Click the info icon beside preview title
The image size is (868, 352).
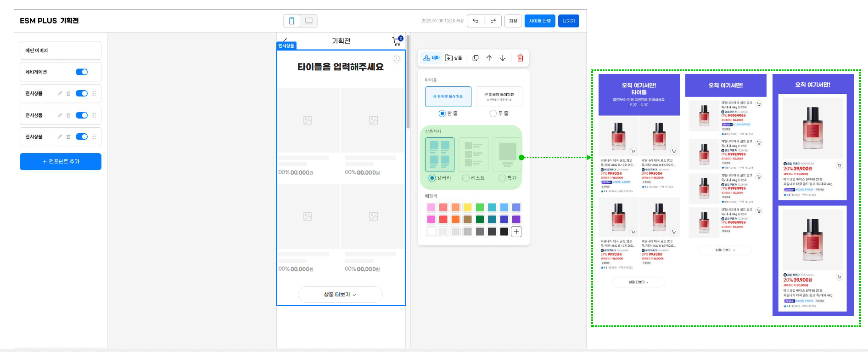pos(397,58)
